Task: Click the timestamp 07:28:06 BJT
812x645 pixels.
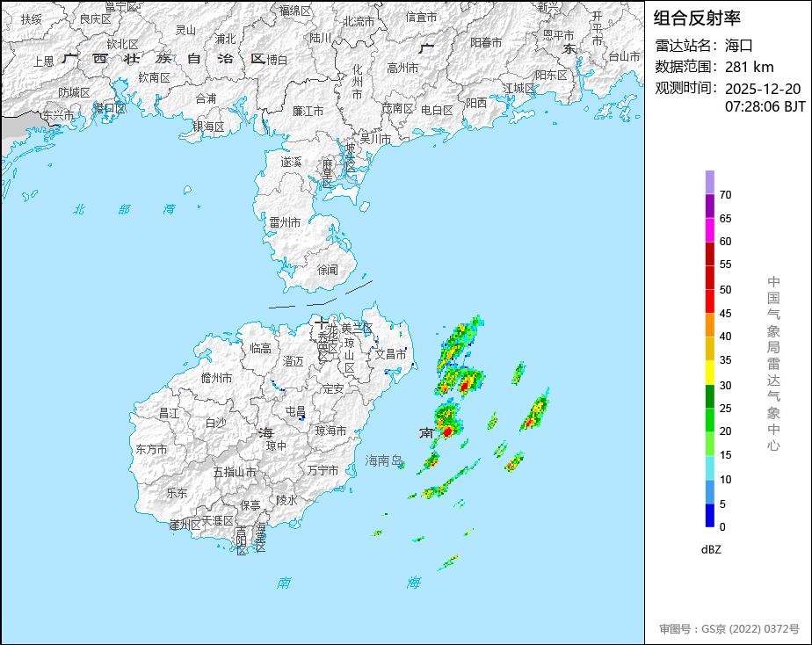Action: coord(765,106)
